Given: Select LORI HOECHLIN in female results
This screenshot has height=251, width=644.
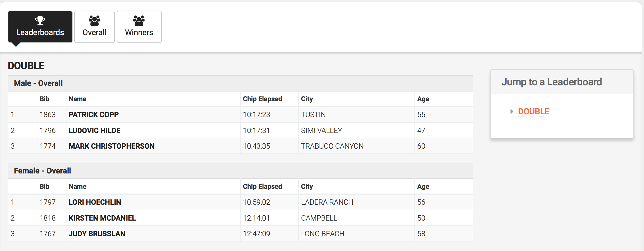Looking at the screenshot, I should [95, 202].
